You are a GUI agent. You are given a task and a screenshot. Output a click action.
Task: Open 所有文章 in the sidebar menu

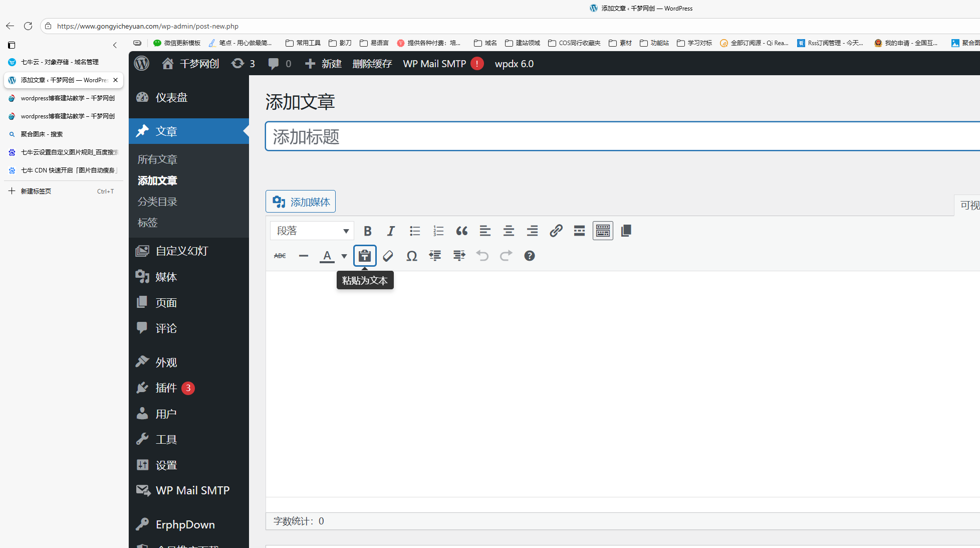[157, 159]
